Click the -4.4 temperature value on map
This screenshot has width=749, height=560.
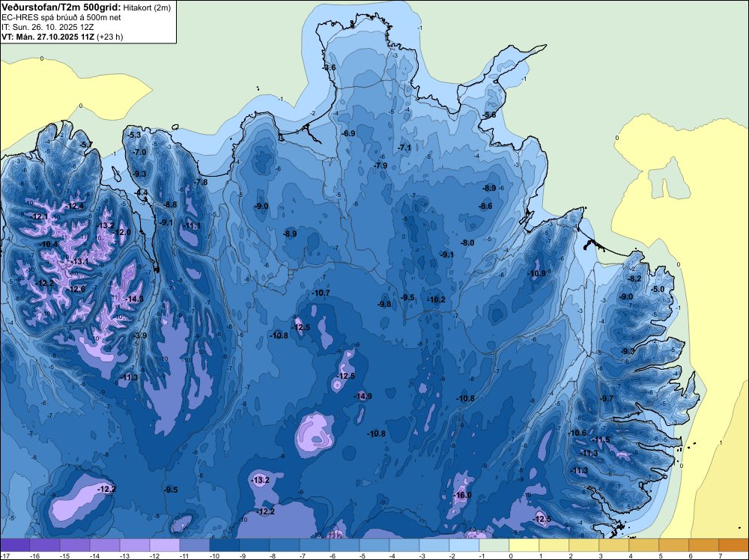142,193
